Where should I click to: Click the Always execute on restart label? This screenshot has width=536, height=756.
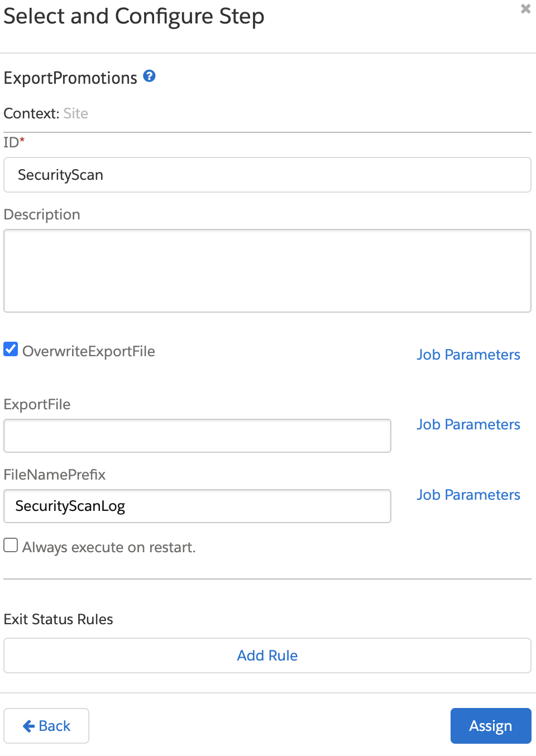click(109, 547)
